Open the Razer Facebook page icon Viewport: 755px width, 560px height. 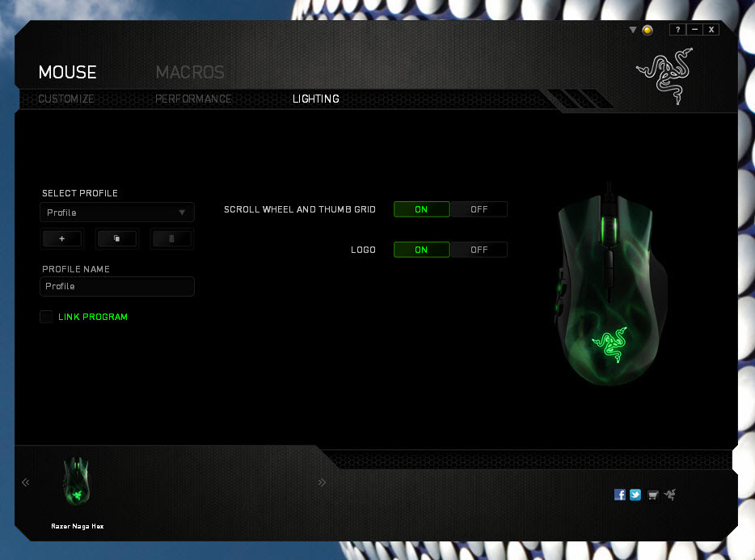[620, 495]
